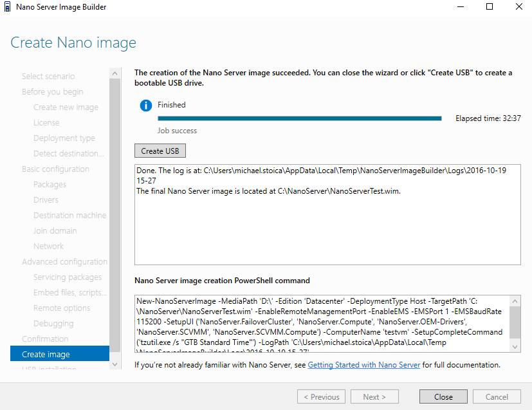Open the Deployment type step

[x=64, y=138]
